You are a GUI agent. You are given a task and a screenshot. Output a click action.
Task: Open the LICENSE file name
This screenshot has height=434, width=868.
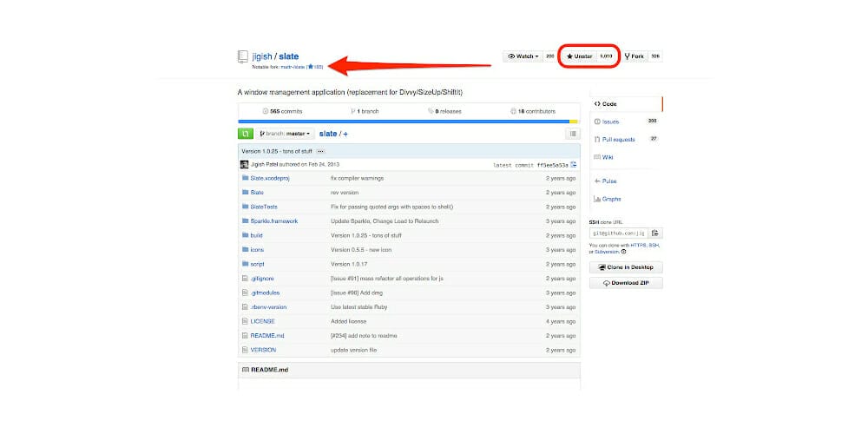pyautogui.click(x=262, y=321)
